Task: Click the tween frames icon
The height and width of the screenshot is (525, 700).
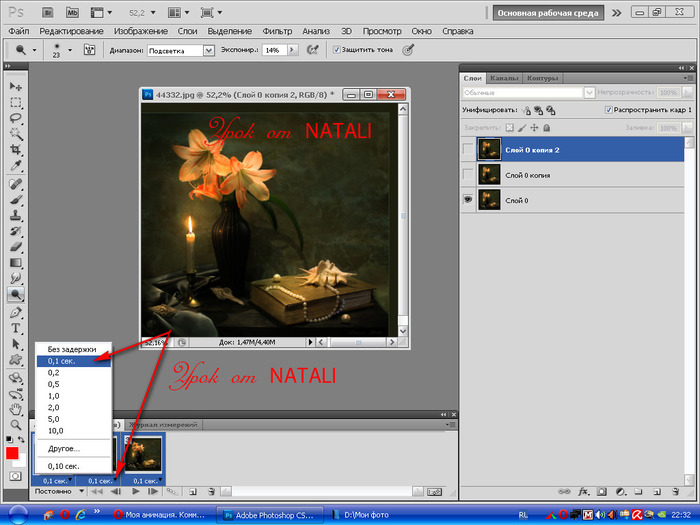Action: tap(172, 492)
